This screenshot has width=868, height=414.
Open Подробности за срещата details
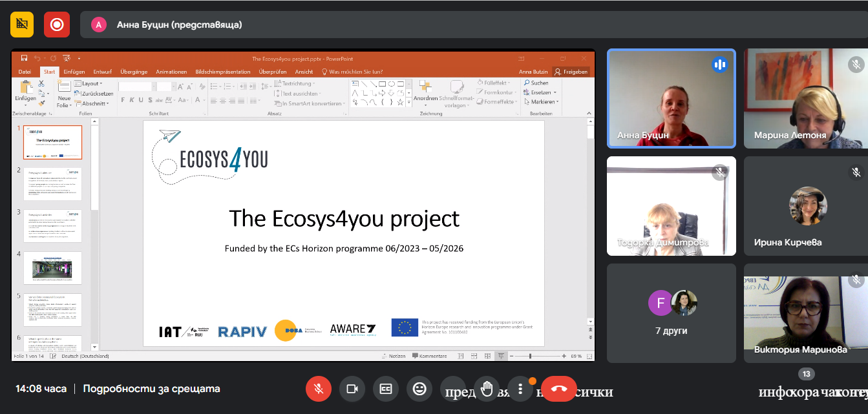(x=152, y=389)
